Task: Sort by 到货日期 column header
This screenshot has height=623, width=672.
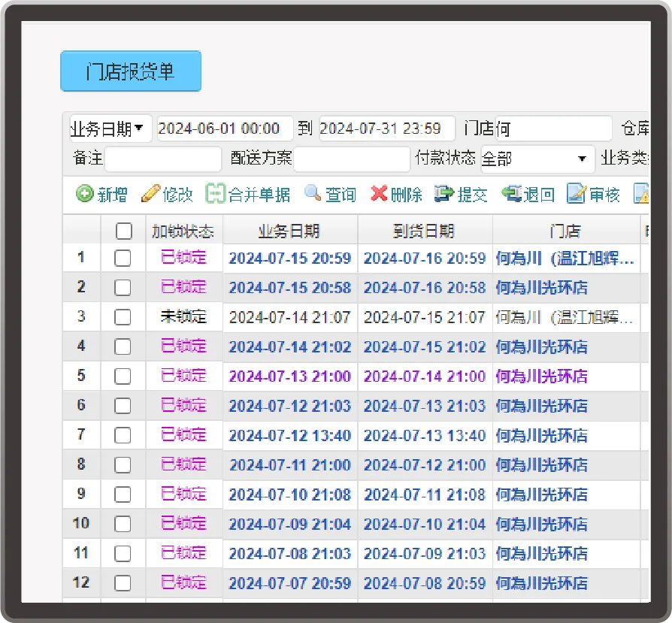Action: pos(425,231)
